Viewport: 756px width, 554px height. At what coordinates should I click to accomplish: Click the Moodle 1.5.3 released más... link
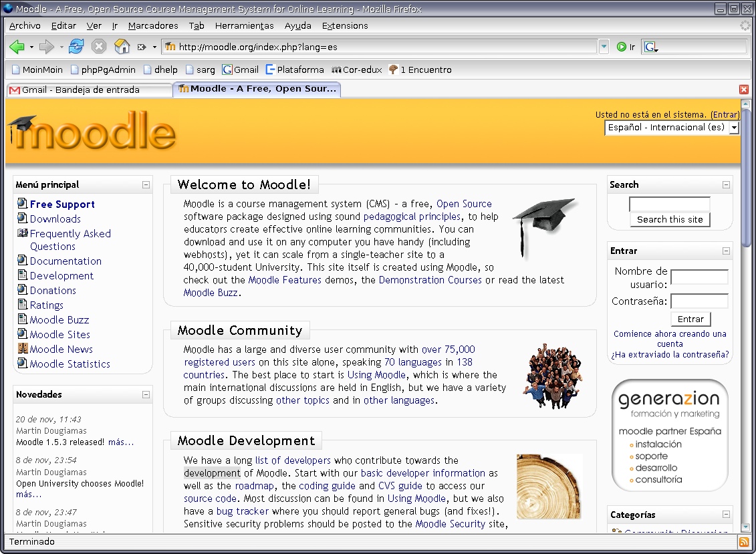click(120, 442)
